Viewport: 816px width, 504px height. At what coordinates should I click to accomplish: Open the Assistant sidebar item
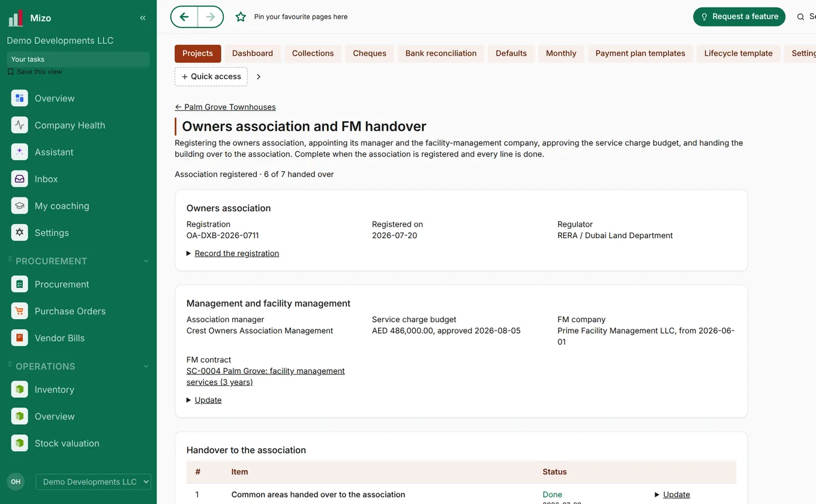click(x=78, y=152)
